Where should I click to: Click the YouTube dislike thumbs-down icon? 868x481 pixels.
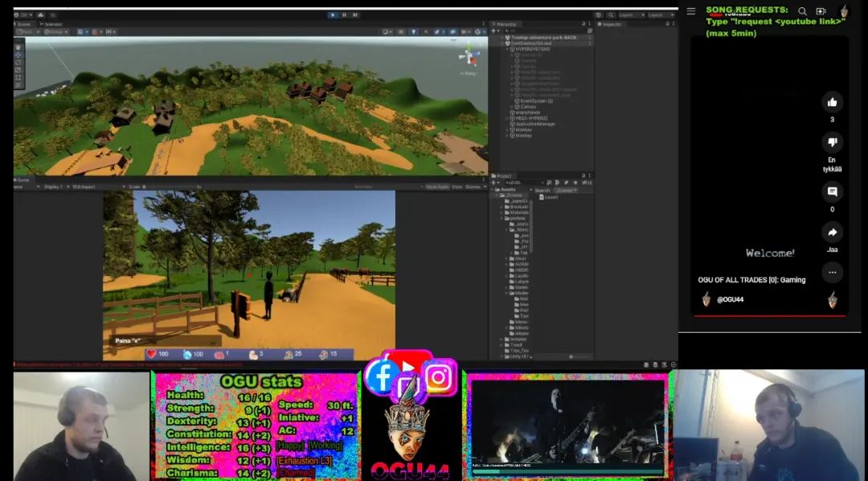(x=832, y=143)
